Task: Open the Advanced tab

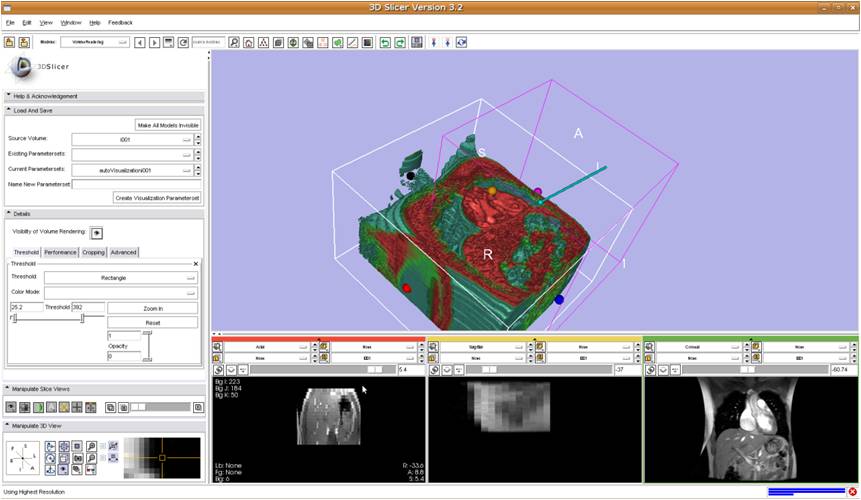Action: (124, 252)
